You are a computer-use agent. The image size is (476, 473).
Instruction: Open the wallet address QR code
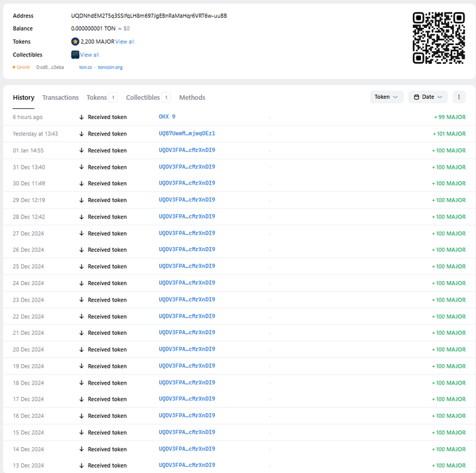click(439, 38)
